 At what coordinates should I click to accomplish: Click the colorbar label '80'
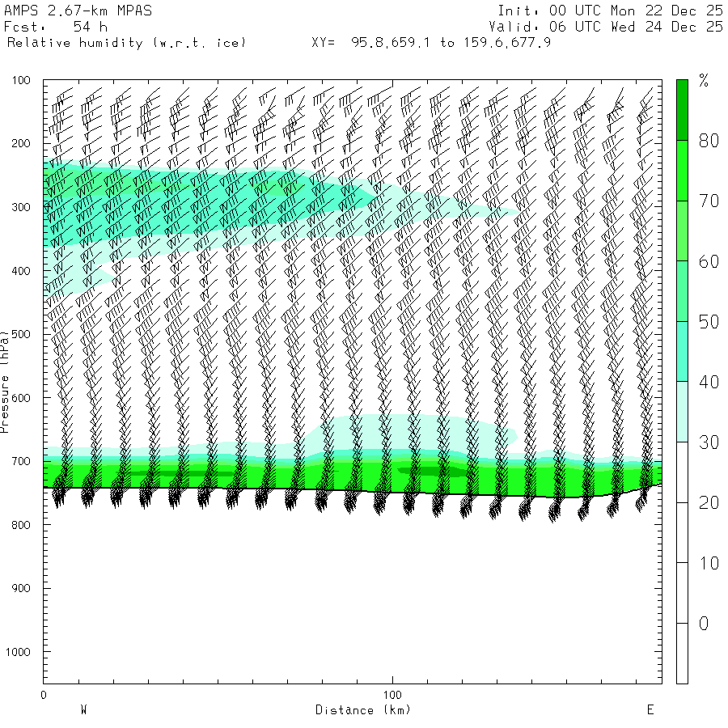coord(709,141)
